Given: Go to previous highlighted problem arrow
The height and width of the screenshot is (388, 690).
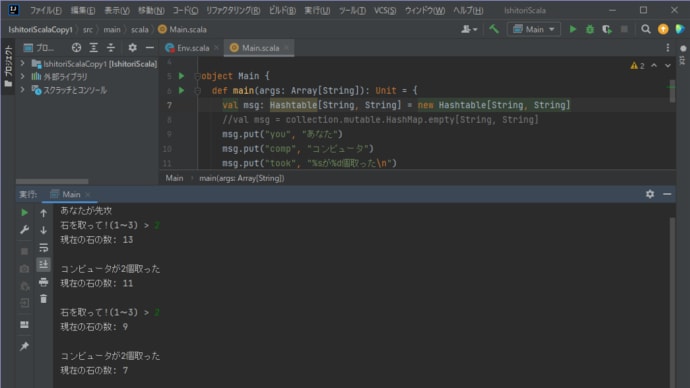Looking at the screenshot, I should 654,66.
